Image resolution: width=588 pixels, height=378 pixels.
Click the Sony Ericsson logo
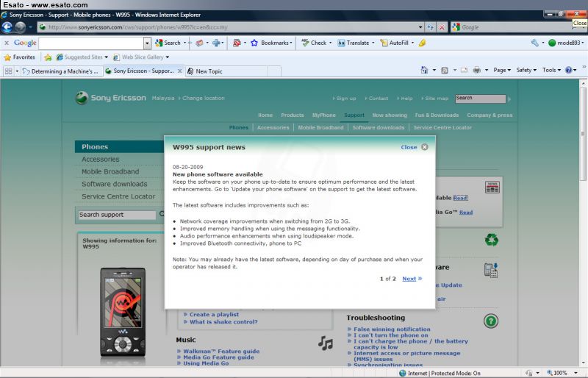111,98
